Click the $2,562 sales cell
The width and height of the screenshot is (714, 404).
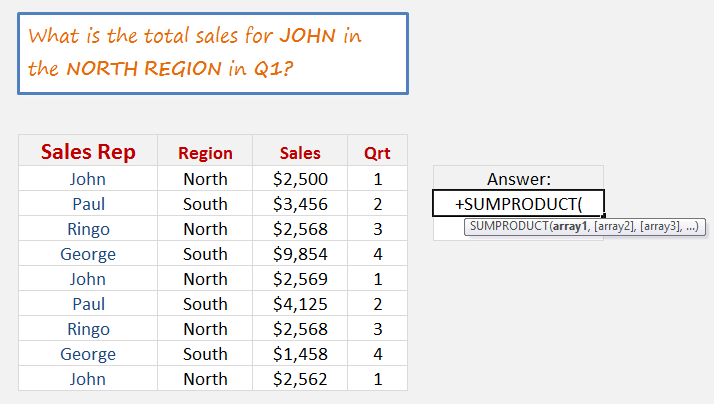pyautogui.click(x=300, y=378)
